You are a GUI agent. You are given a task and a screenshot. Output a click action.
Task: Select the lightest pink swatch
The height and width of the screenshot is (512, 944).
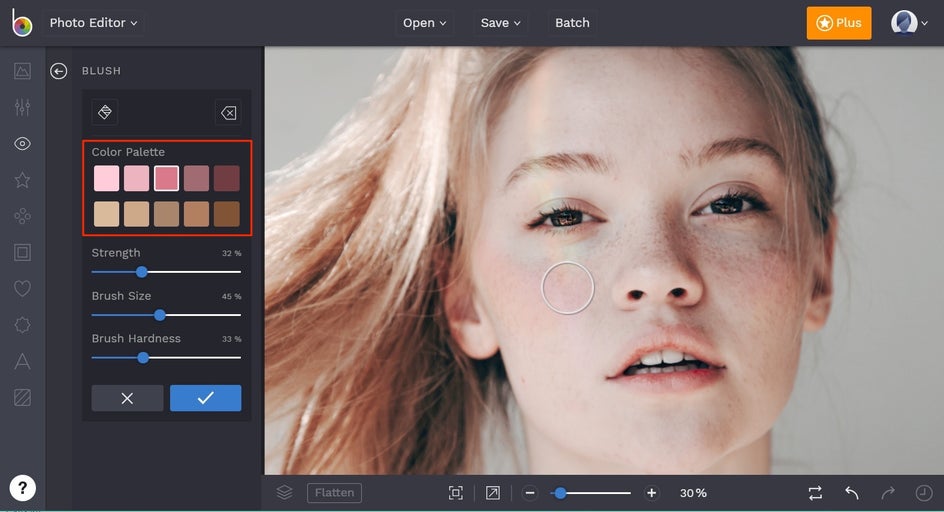point(107,178)
